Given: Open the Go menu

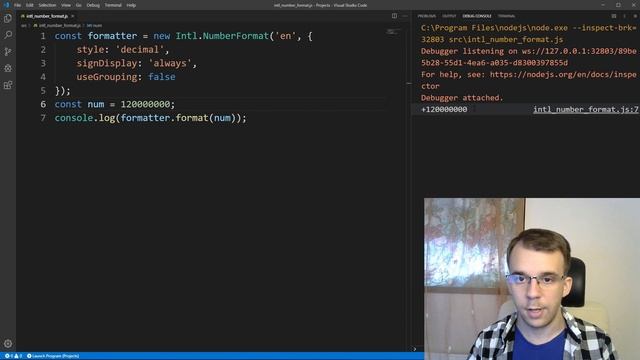Looking at the screenshot, I should pyautogui.click(x=78, y=5).
